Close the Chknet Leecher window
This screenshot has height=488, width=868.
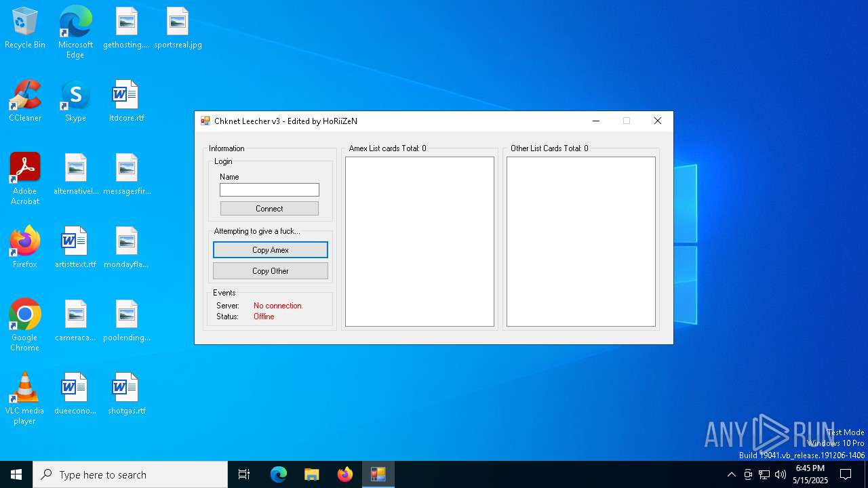coord(657,121)
